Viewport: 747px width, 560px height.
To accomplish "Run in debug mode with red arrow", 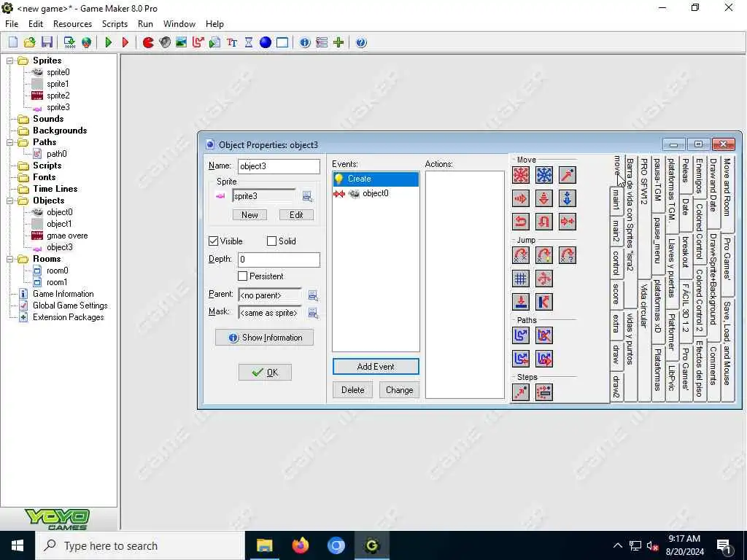I will tap(125, 42).
